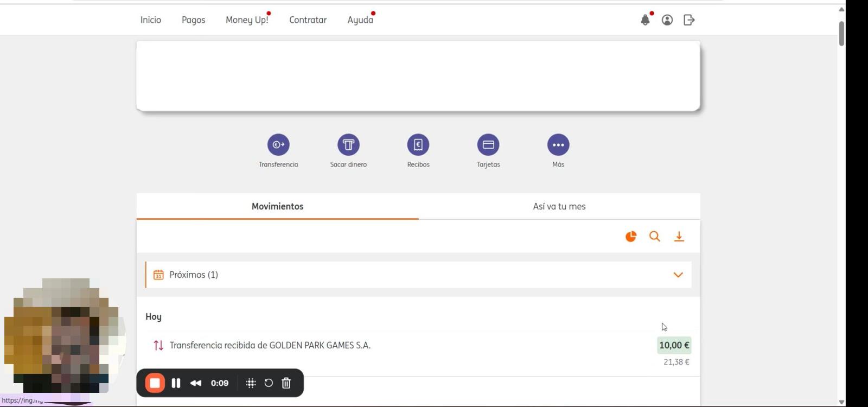Image resolution: width=868 pixels, height=407 pixels.
Task: Open the spending pie chart view
Action: 631,237
